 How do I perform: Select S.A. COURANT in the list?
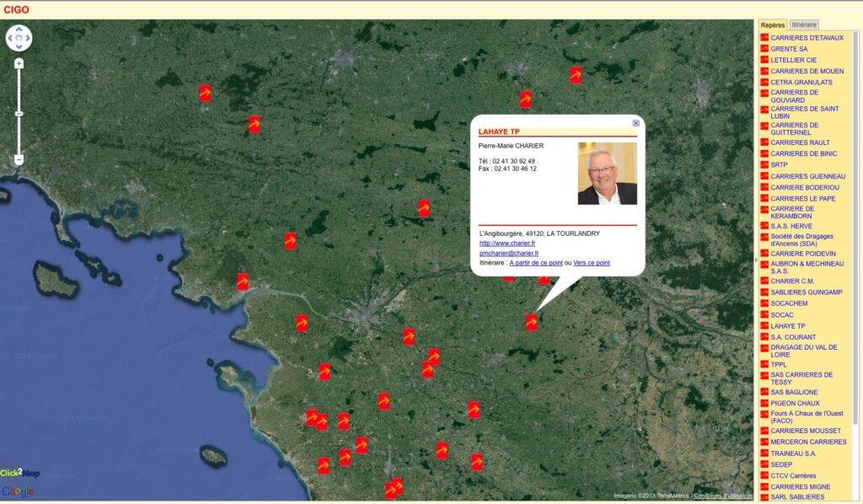pos(793,337)
